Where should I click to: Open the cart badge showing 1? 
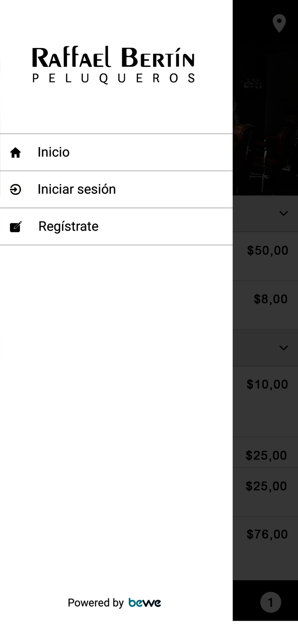[270, 603]
